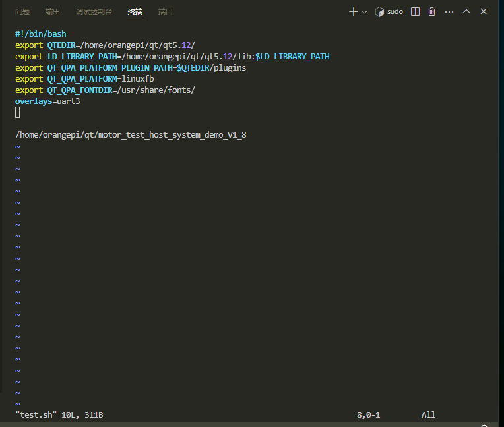Viewport: 504px width, 427px height.
Task: Close the terminal panel
Action: tap(483, 12)
